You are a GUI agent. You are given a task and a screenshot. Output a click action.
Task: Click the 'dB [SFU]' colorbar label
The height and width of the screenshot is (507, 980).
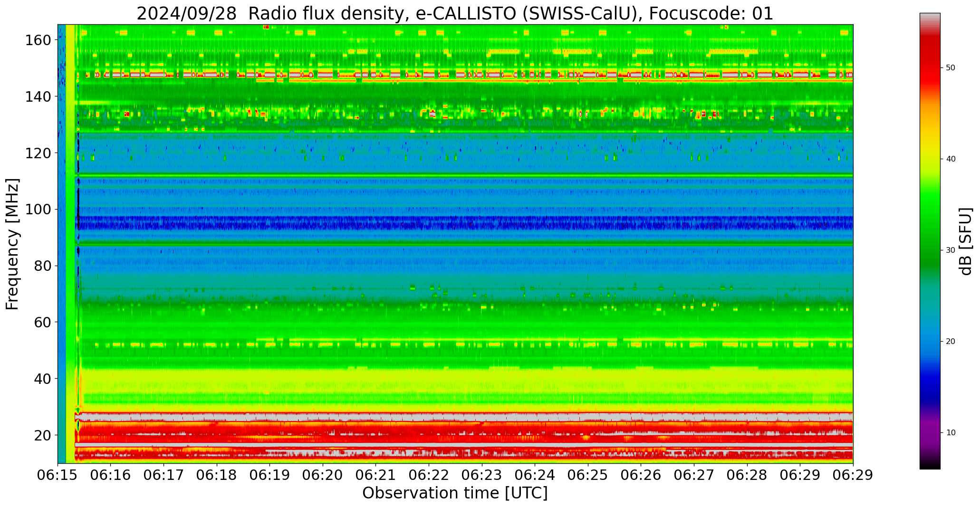966,241
